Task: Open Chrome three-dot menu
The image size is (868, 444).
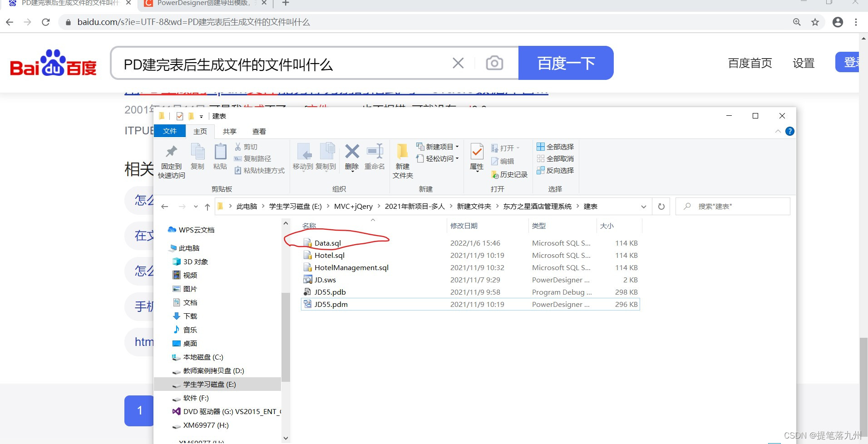Action: pyautogui.click(x=856, y=22)
